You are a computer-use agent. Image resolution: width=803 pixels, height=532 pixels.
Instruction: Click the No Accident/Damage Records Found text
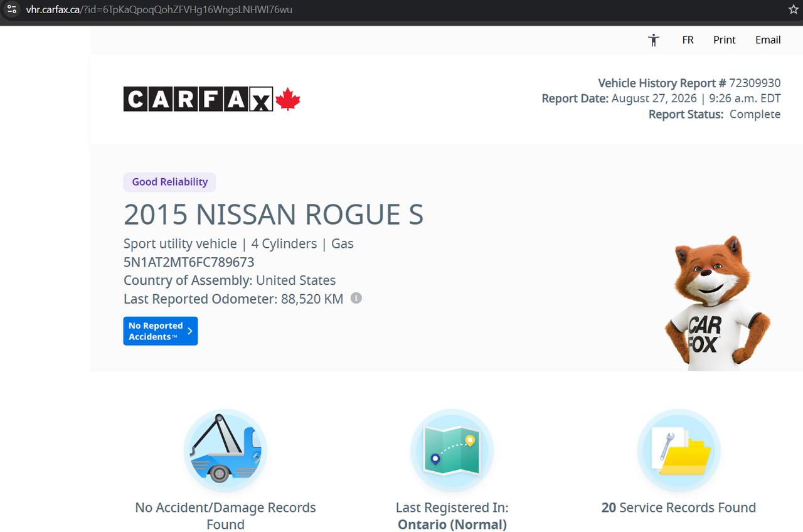[x=225, y=516]
